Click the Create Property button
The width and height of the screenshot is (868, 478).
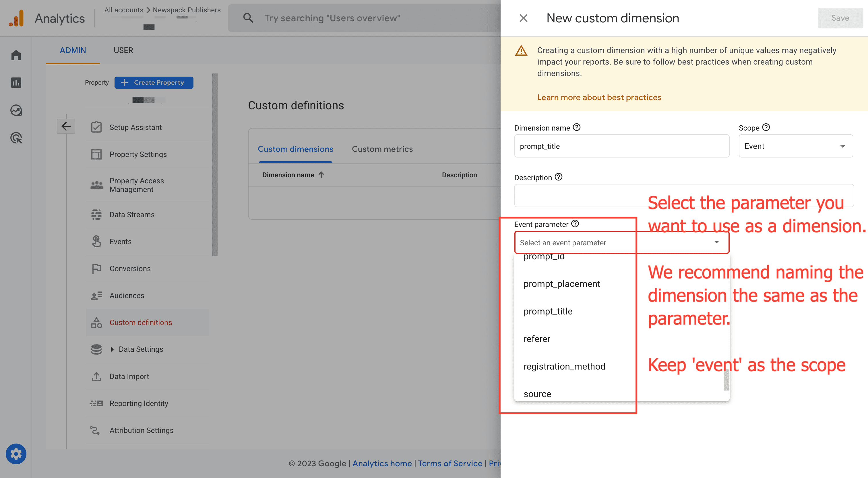(x=154, y=83)
